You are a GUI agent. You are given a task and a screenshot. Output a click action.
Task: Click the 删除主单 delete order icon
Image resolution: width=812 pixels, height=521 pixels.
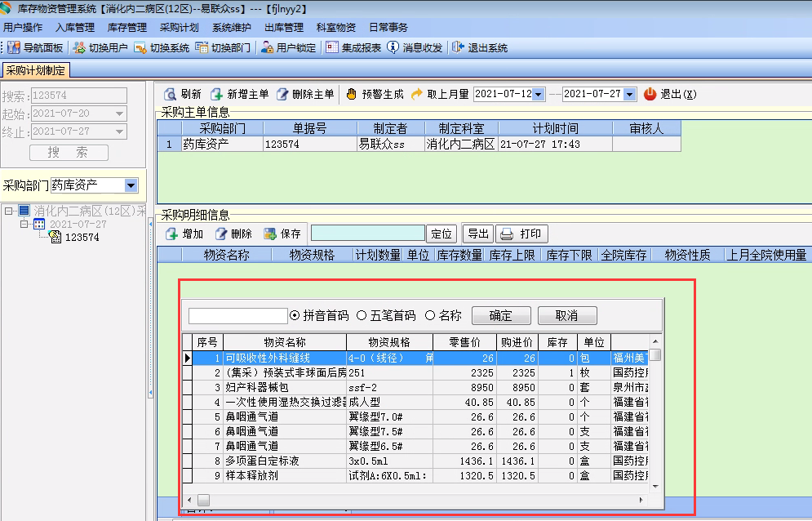pos(282,95)
